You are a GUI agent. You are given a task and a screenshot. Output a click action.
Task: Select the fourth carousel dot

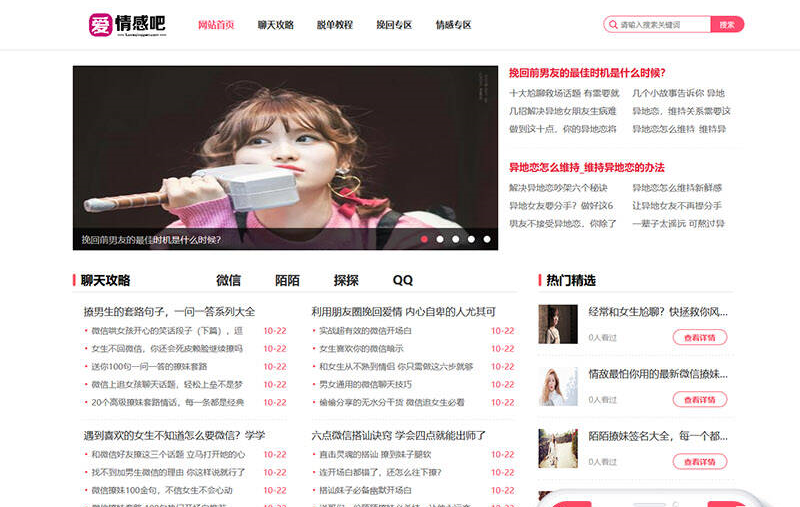click(x=471, y=239)
